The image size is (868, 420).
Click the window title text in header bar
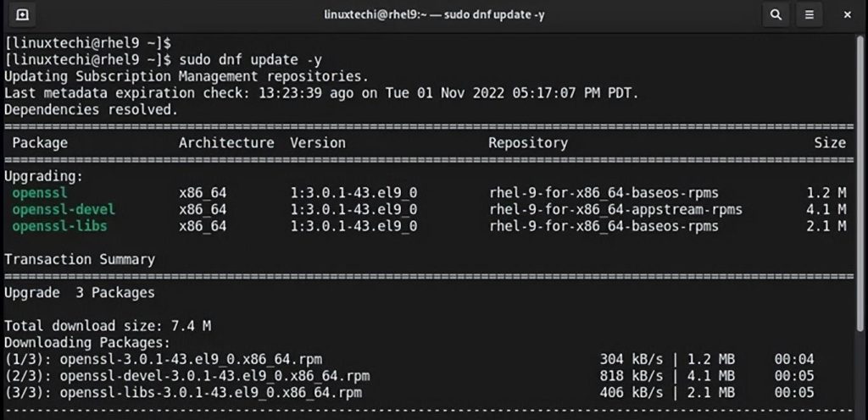[433, 15]
